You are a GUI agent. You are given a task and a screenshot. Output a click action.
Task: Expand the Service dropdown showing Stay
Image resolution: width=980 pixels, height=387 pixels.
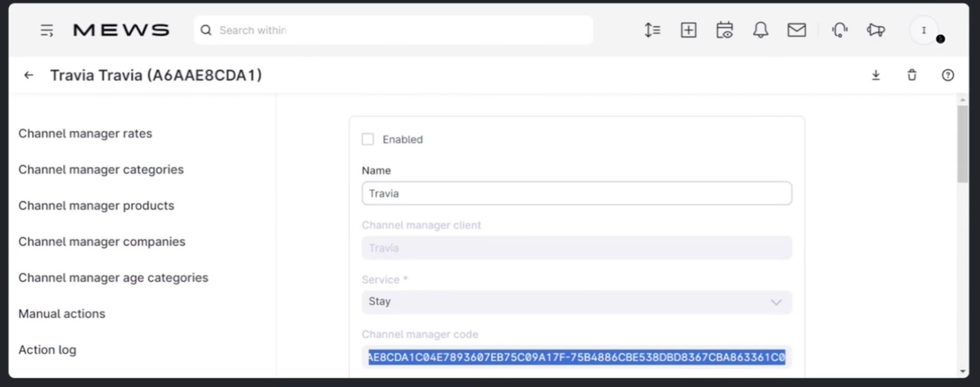coord(576,302)
